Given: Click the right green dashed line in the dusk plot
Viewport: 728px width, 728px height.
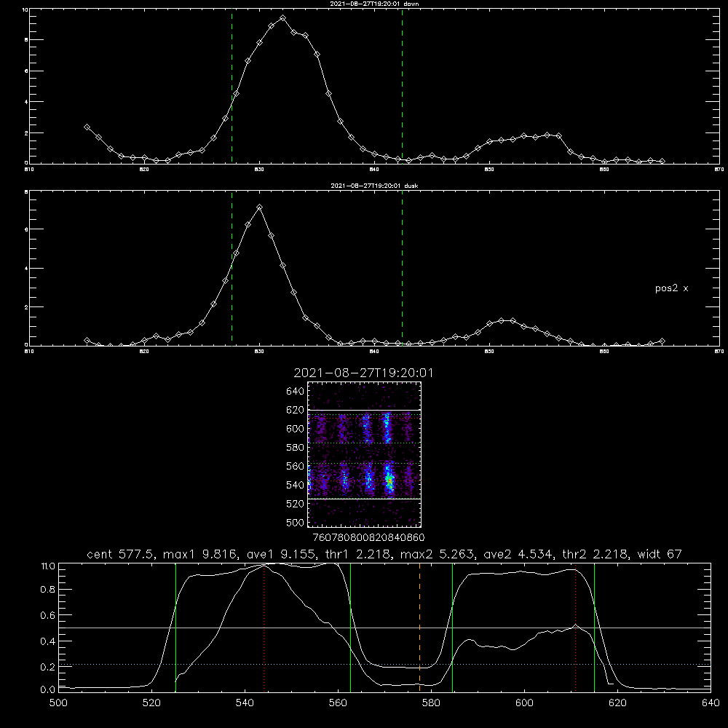Looking at the screenshot, I should [402, 268].
